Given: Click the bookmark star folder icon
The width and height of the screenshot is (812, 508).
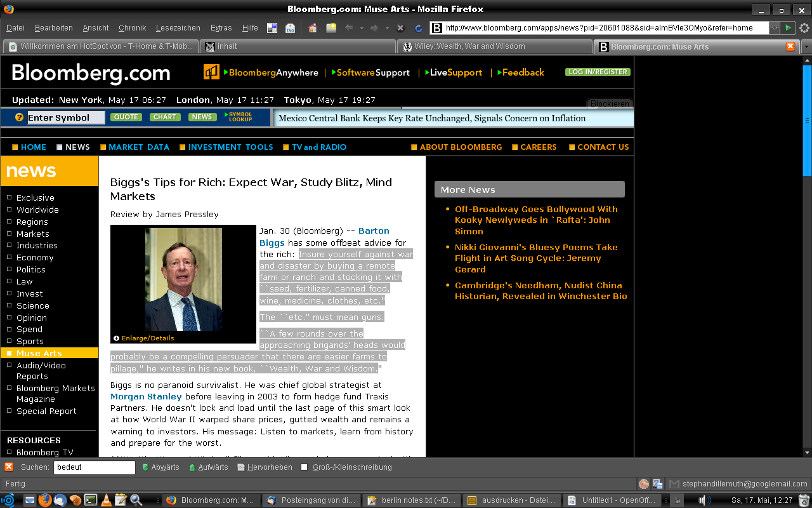Looking at the screenshot, I should click(331, 28).
